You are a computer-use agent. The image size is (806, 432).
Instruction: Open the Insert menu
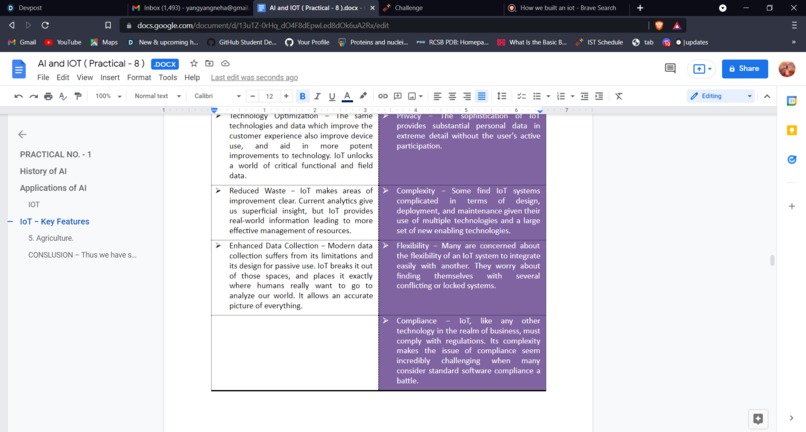(x=110, y=78)
